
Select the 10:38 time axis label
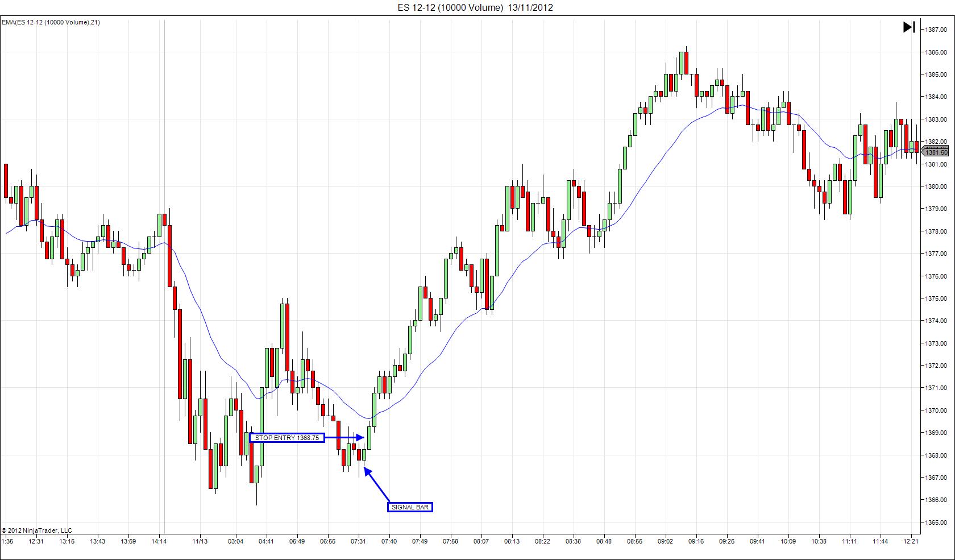tap(819, 541)
